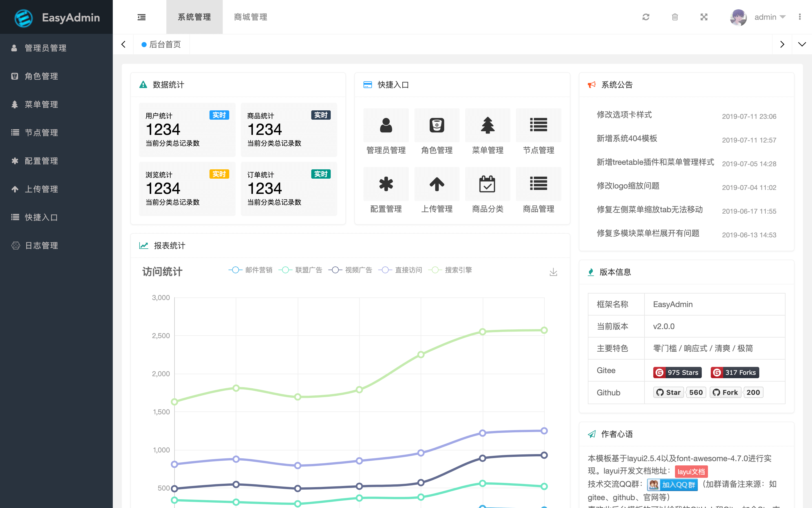This screenshot has height=508, width=812.
Task: Open announcement 新增treetable插件和菜单管理样式
Action: [655, 162]
